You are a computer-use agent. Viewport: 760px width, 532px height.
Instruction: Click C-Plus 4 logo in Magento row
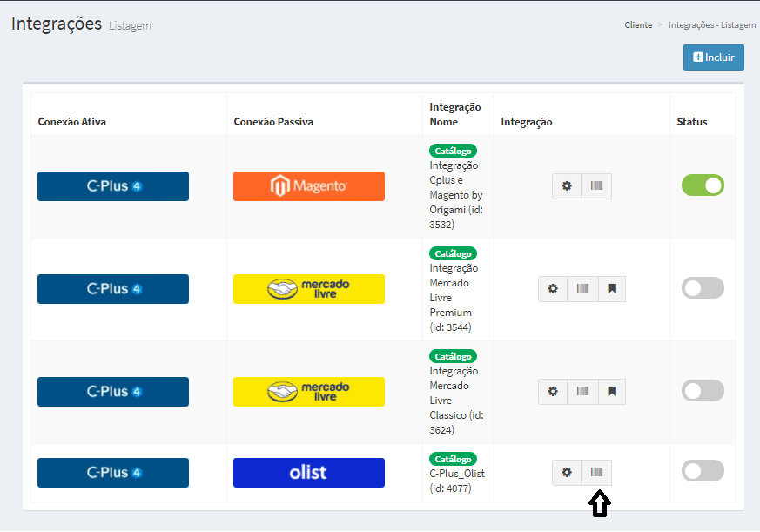click(113, 186)
